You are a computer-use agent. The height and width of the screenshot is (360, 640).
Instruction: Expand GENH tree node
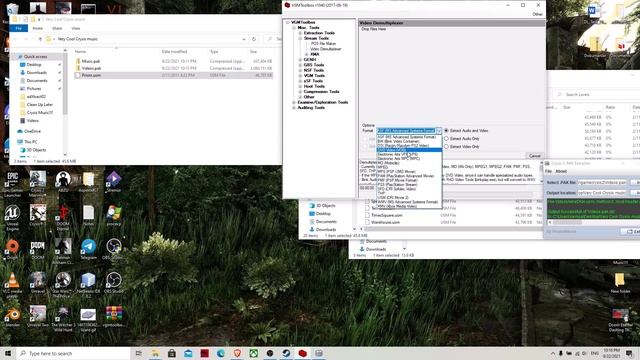click(300, 60)
